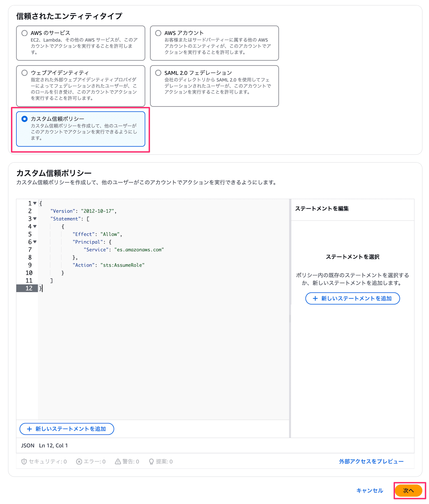The image size is (429, 504).
Task: Click the plus icon in the right panel add-statement button
Action: [315, 298]
